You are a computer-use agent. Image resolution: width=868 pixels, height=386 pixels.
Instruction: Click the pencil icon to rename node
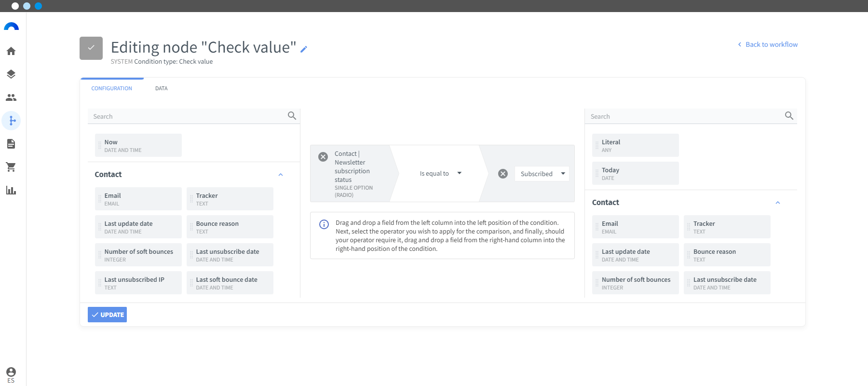[304, 49]
